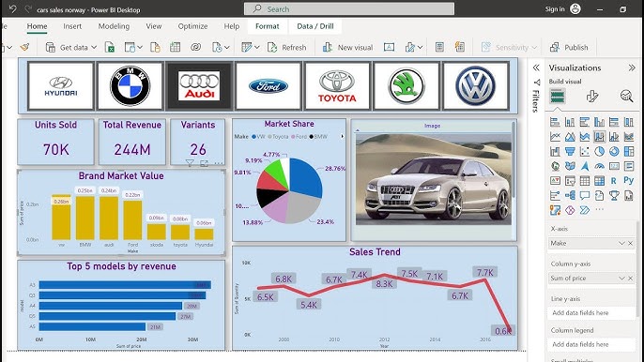Expand the Transform data dropdown arrow
This screenshot has height=362, width=644.
click(257, 48)
